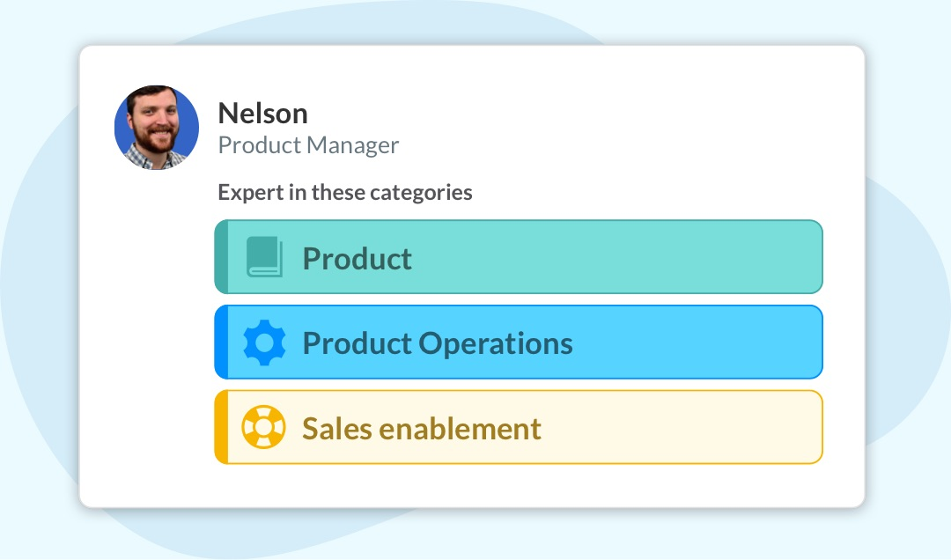Click the lifebuoy icon beside Sales enablement

263,427
